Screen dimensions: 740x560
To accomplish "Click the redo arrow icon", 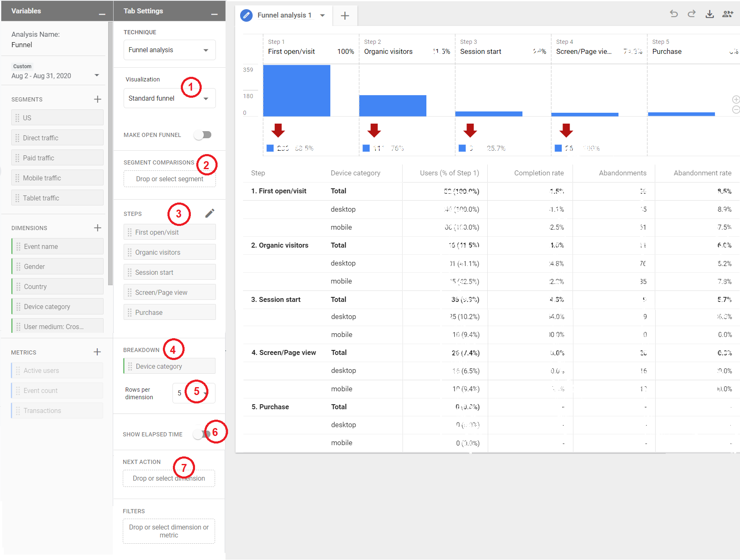I will tap(692, 14).
